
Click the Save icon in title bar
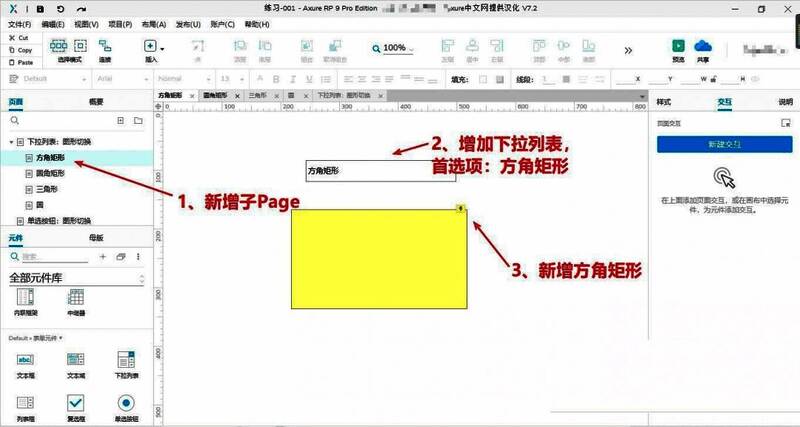pos(40,8)
